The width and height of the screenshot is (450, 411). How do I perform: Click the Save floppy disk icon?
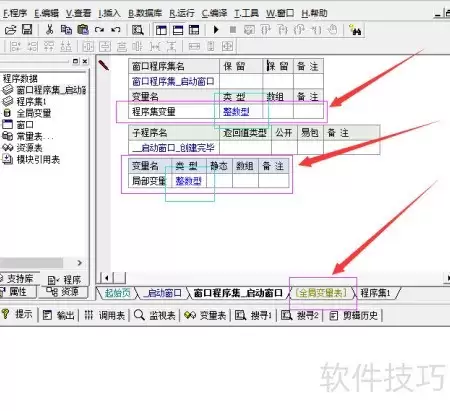[27, 30]
